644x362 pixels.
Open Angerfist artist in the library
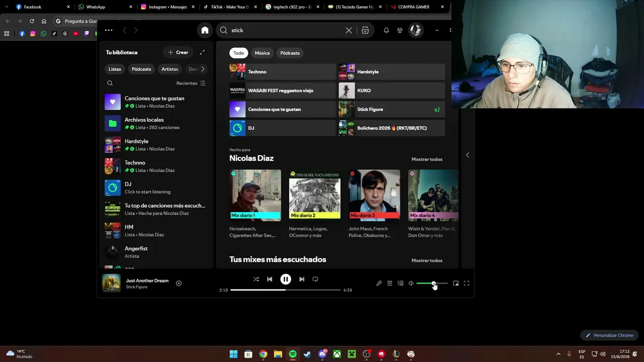click(155, 252)
